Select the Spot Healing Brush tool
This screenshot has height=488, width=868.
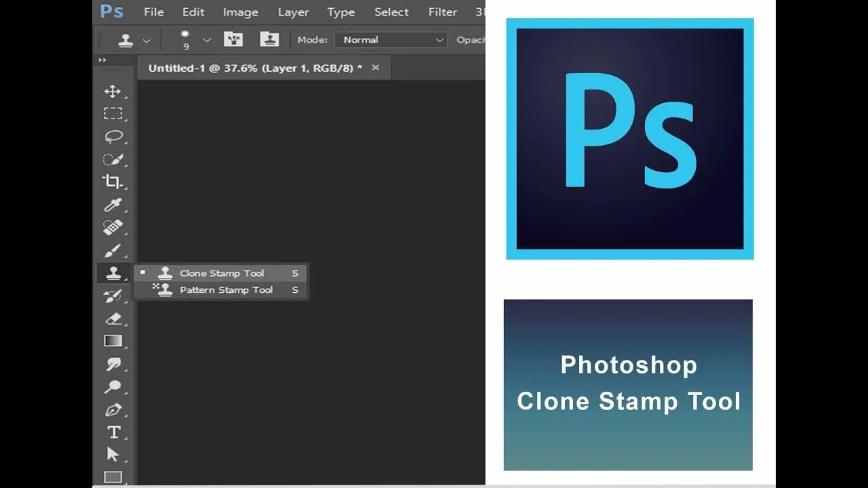pyautogui.click(x=113, y=228)
